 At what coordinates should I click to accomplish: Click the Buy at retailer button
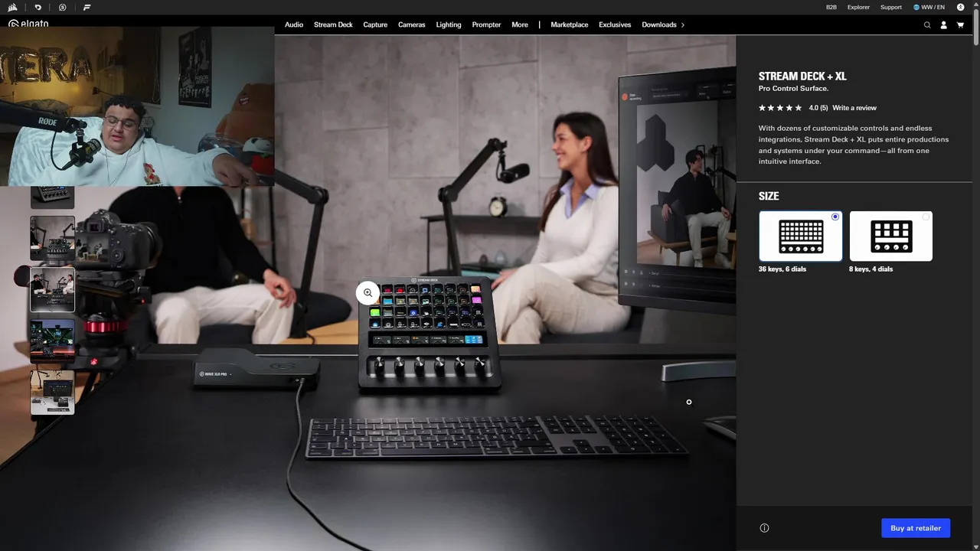coord(916,528)
